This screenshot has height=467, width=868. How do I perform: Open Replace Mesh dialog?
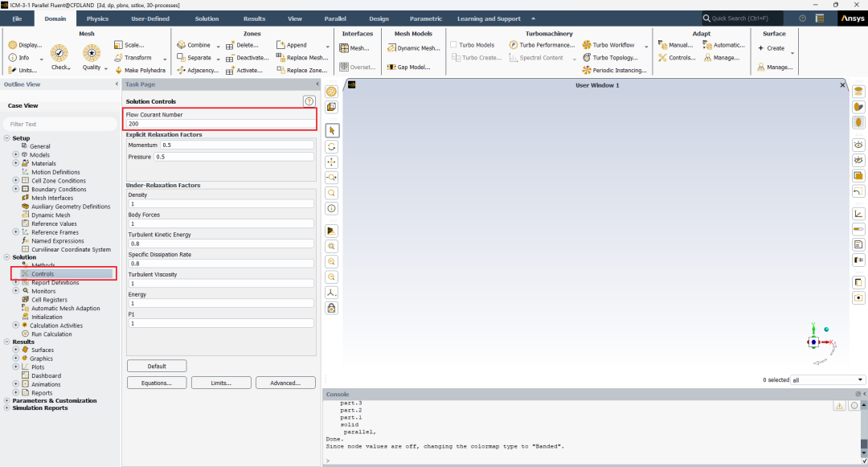pyautogui.click(x=302, y=58)
